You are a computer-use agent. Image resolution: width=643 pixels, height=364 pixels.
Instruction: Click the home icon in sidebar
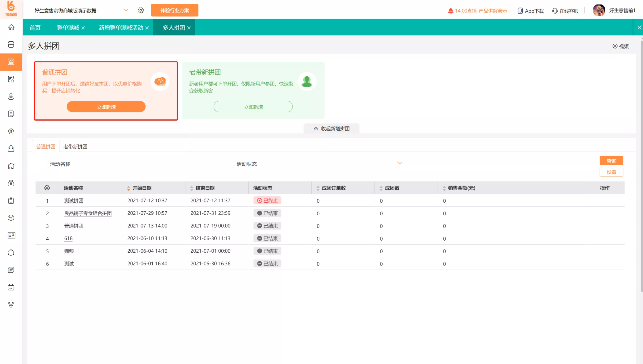pyautogui.click(x=11, y=27)
